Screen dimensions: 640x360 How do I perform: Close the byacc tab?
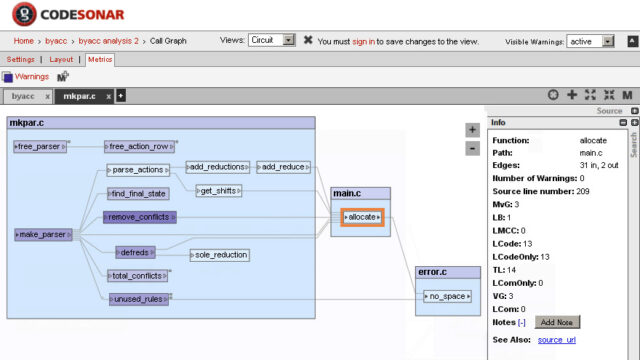click(x=48, y=97)
